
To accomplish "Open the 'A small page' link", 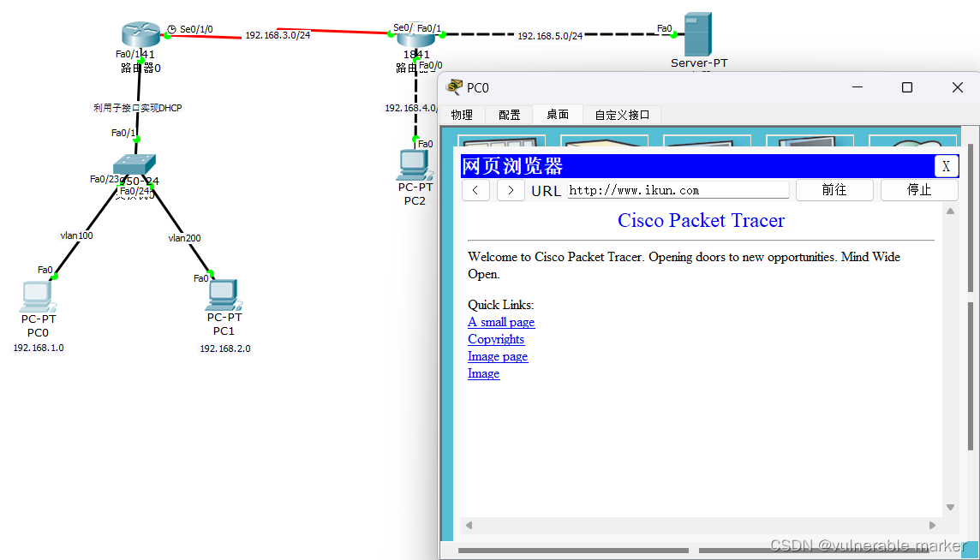I will 501,323.
